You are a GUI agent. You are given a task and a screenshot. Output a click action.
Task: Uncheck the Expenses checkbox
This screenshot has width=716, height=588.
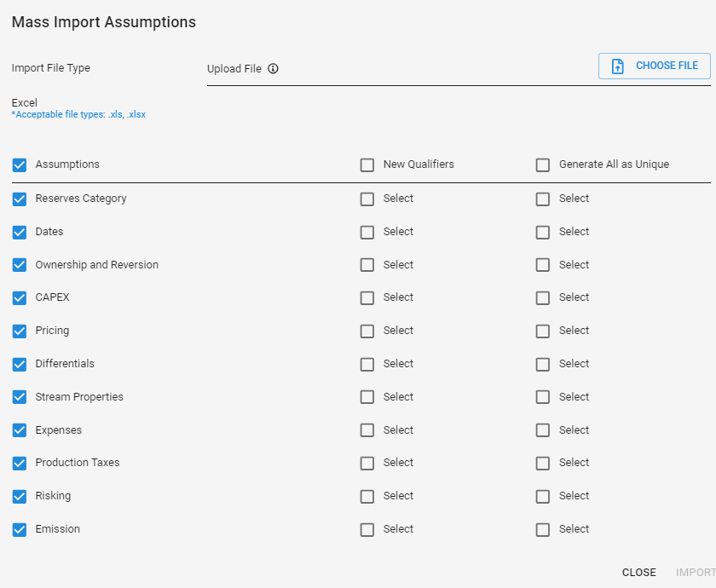(20, 430)
